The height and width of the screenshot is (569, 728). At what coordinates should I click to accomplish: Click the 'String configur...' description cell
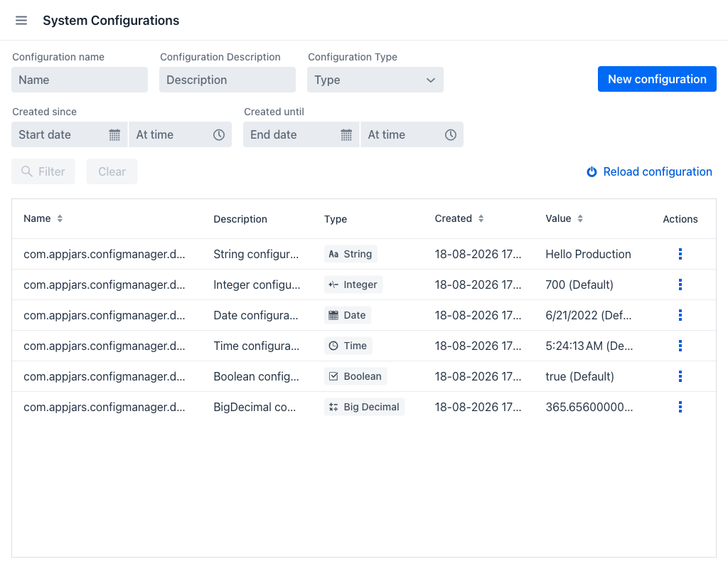(x=256, y=255)
